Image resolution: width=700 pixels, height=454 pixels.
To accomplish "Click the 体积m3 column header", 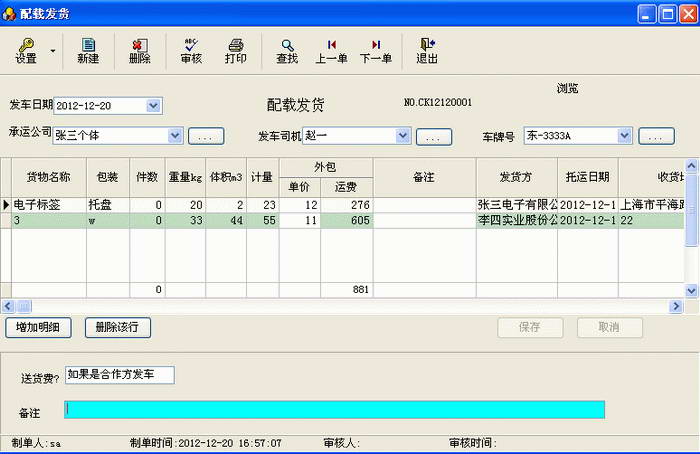I will [226, 177].
